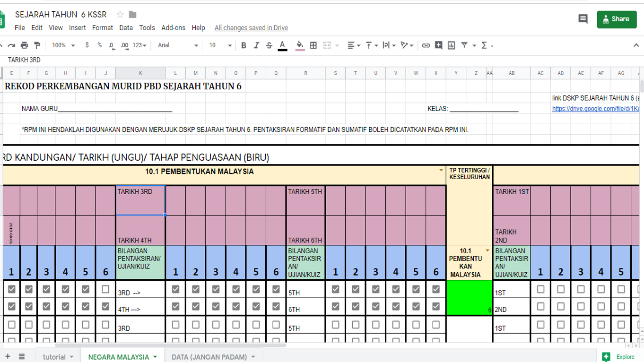Viewport: 644px width, 362px height.
Task: Format as currency with dollar icon
Action: click(x=87, y=45)
